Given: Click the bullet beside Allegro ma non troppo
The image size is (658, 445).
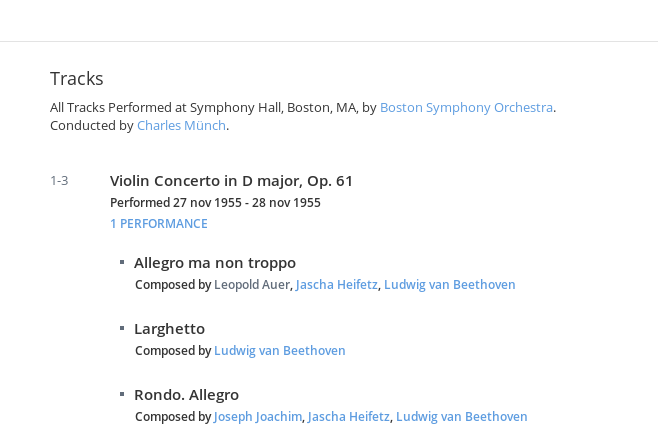Looking at the screenshot, I should [122, 262].
